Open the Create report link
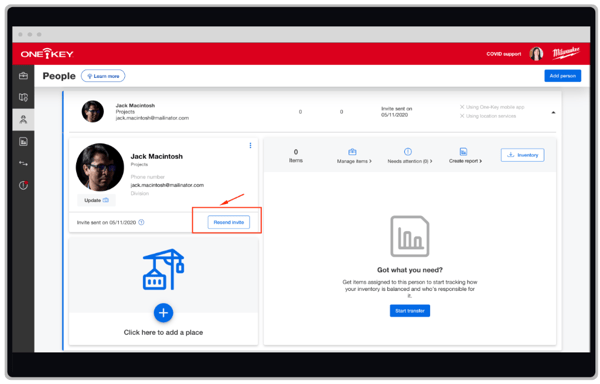Viewport: 600px width, 384px height. point(465,161)
